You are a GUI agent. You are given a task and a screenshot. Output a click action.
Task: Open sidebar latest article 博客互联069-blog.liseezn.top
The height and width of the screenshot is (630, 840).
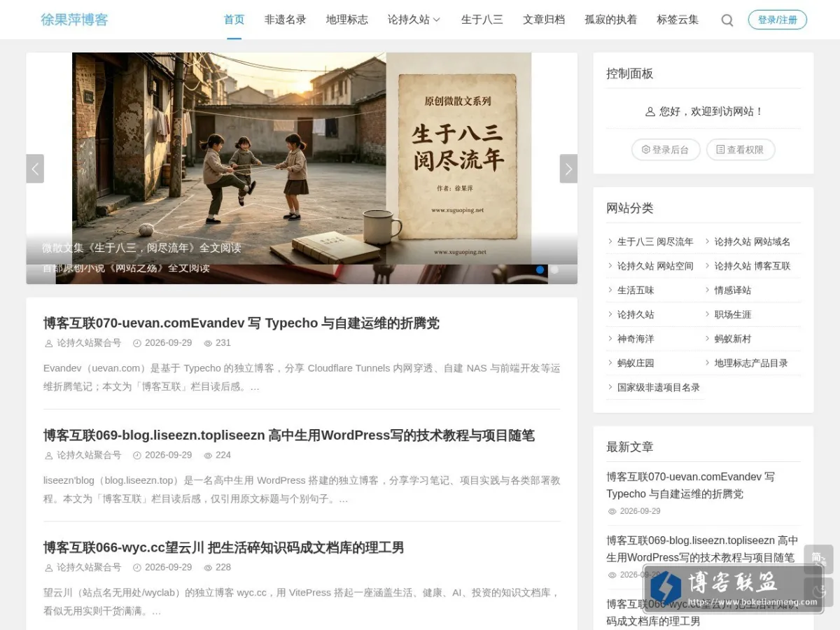tap(702, 549)
